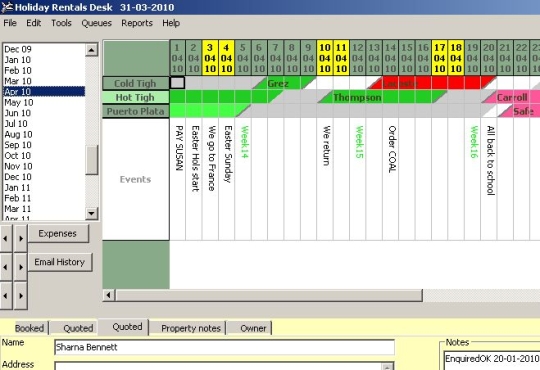The height and width of the screenshot is (370, 540).
Task: Select Dec 10 in the month list
Action: click(x=44, y=177)
